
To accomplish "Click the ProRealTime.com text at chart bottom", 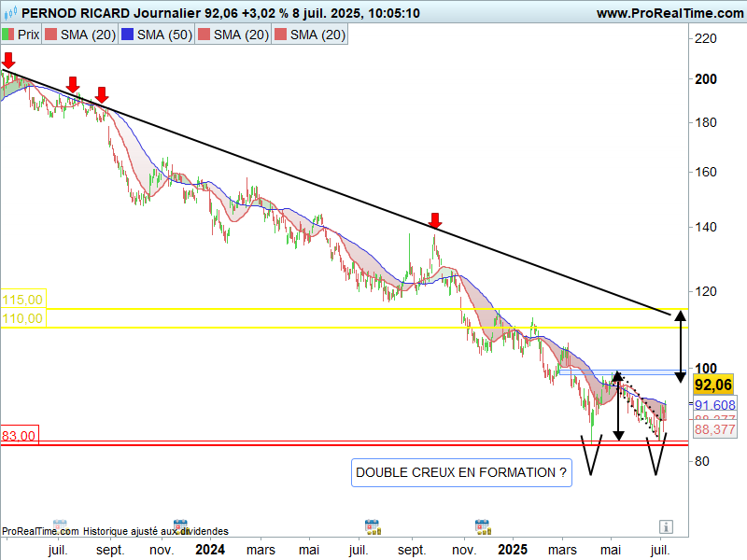I will [40, 531].
